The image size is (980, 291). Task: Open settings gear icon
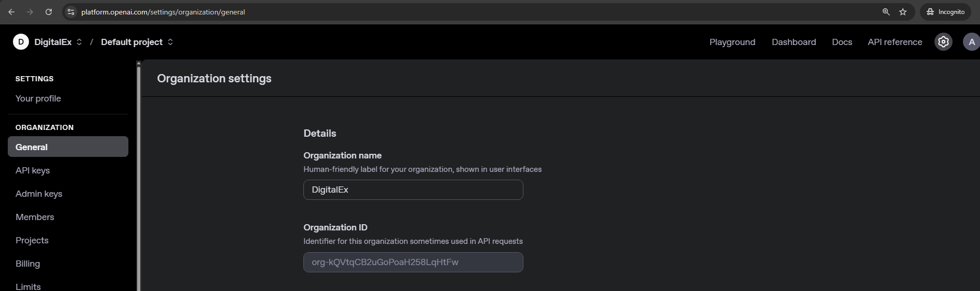point(943,42)
